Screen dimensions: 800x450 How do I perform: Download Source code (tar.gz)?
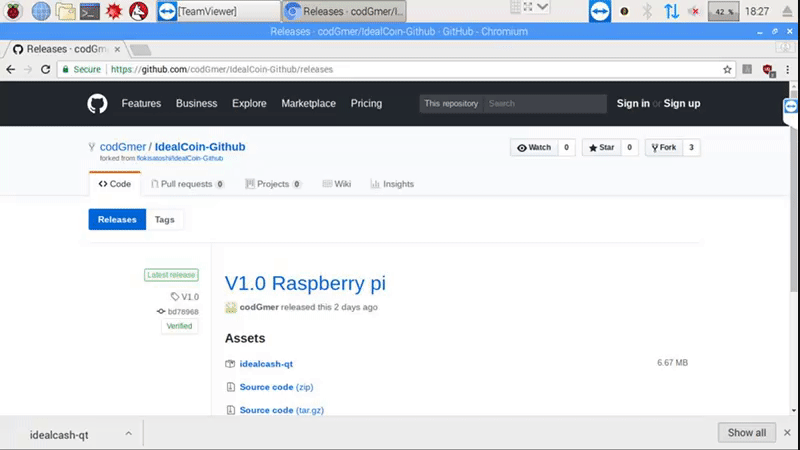pyautogui.click(x=282, y=410)
